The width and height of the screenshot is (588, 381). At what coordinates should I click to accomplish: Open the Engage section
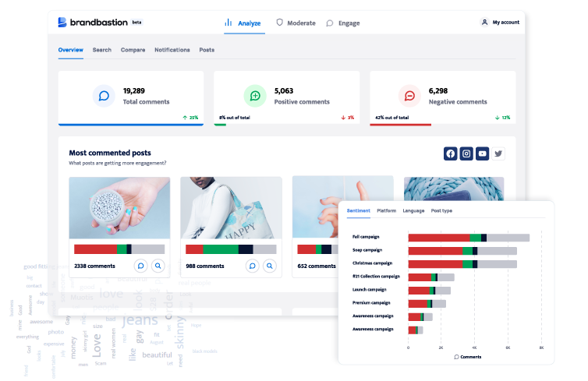pos(343,23)
